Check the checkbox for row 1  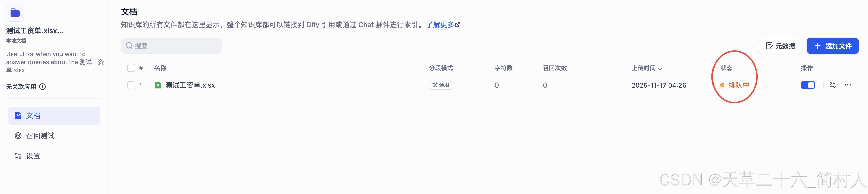pos(131,85)
